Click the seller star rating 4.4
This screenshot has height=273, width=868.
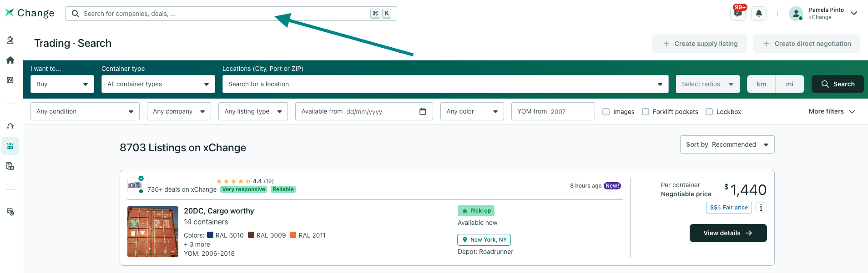(245, 181)
